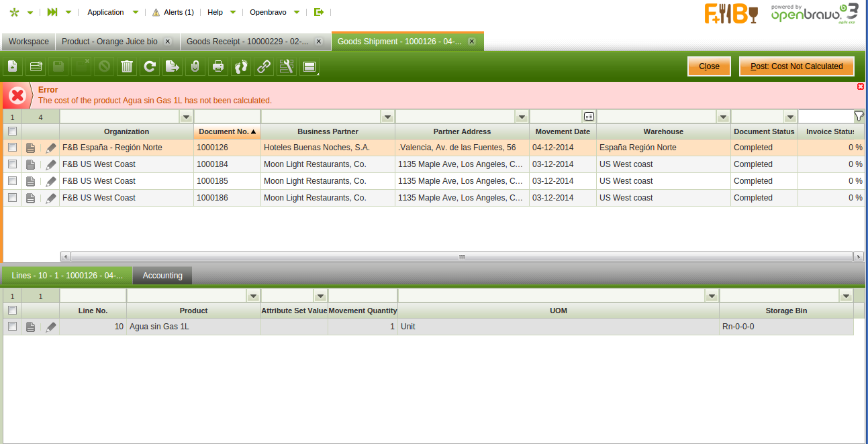The image size is (868, 444).
Task: Open attachments with the paperclip icon
Action: 195,66
